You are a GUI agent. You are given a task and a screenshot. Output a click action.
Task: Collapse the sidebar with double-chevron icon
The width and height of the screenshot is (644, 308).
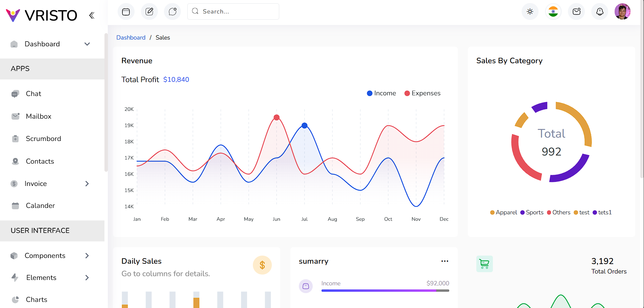click(x=92, y=15)
